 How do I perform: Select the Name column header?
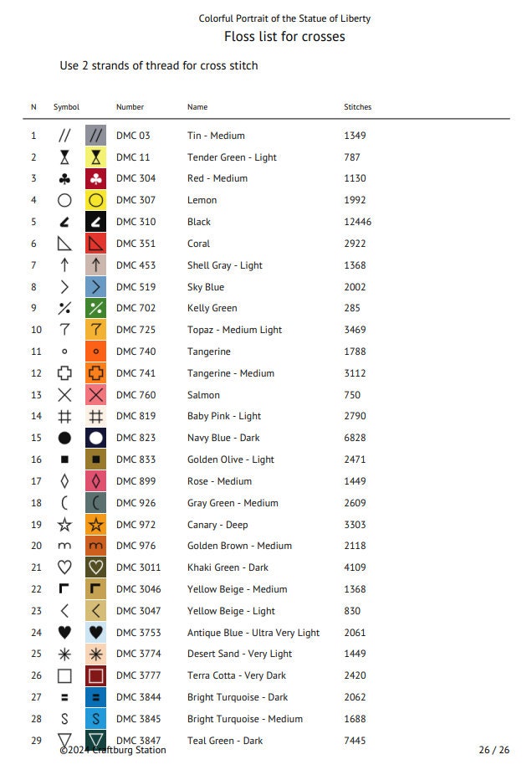(x=197, y=107)
